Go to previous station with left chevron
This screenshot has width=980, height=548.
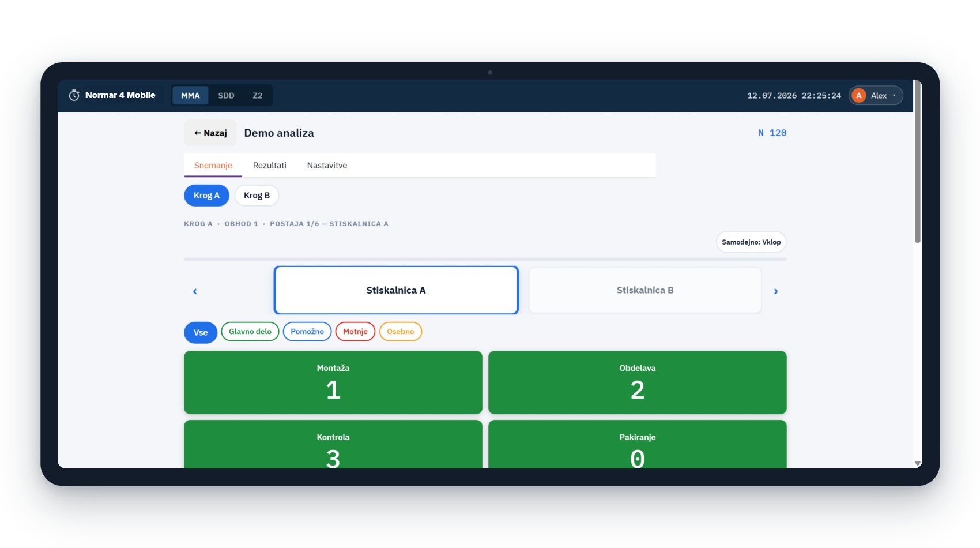[195, 291]
